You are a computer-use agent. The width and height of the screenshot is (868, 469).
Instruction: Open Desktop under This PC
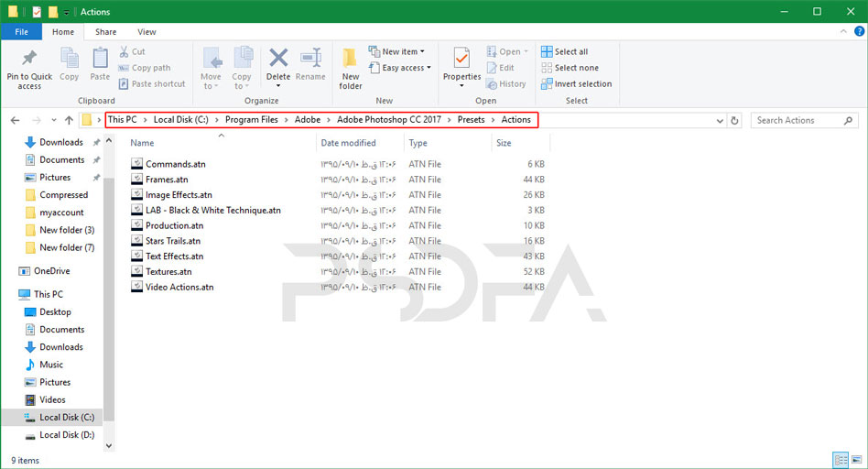55,311
